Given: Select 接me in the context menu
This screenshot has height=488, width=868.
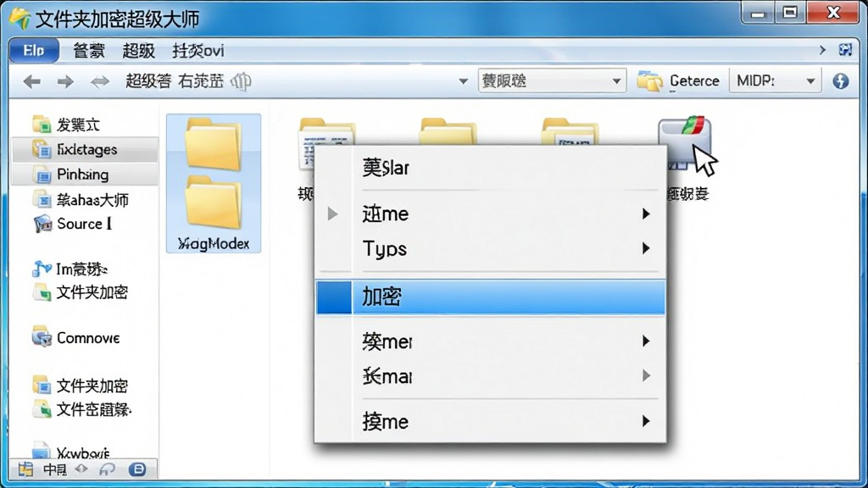Looking at the screenshot, I should (491, 421).
